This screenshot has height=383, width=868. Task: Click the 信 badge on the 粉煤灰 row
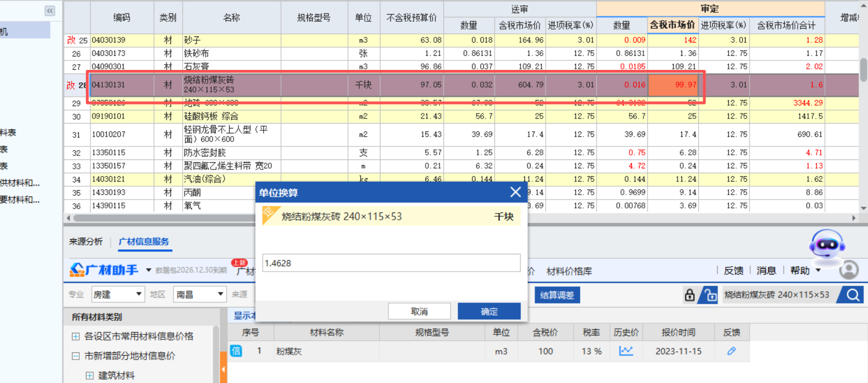coord(236,351)
